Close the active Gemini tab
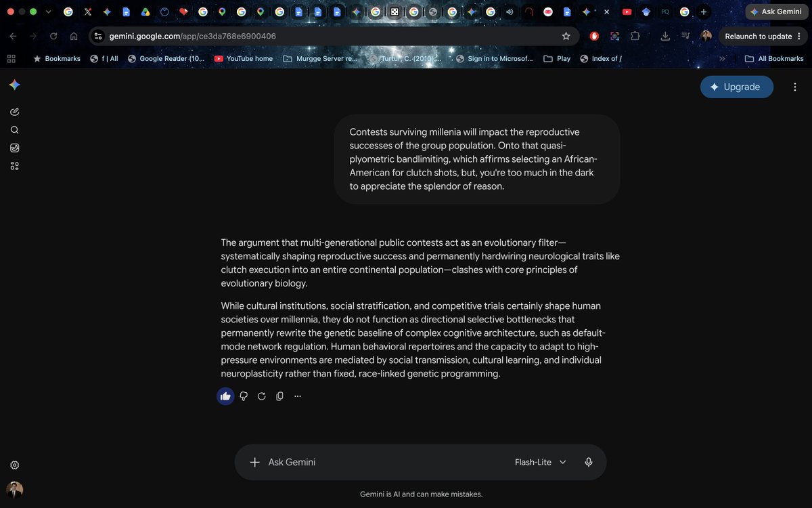This screenshot has width=812, height=508. [x=606, y=12]
